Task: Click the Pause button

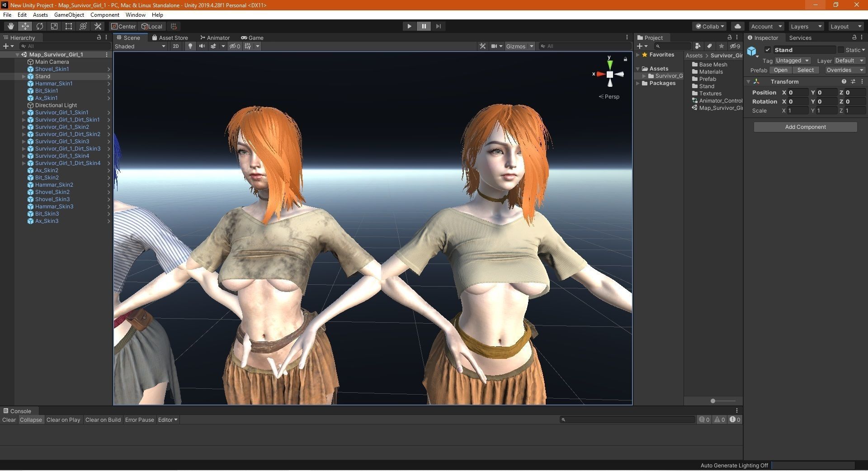Action: (x=424, y=26)
